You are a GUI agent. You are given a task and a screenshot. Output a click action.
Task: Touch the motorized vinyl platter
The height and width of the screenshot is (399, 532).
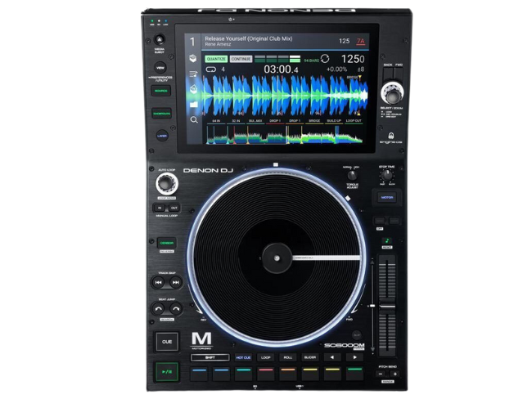pyautogui.click(x=277, y=258)
